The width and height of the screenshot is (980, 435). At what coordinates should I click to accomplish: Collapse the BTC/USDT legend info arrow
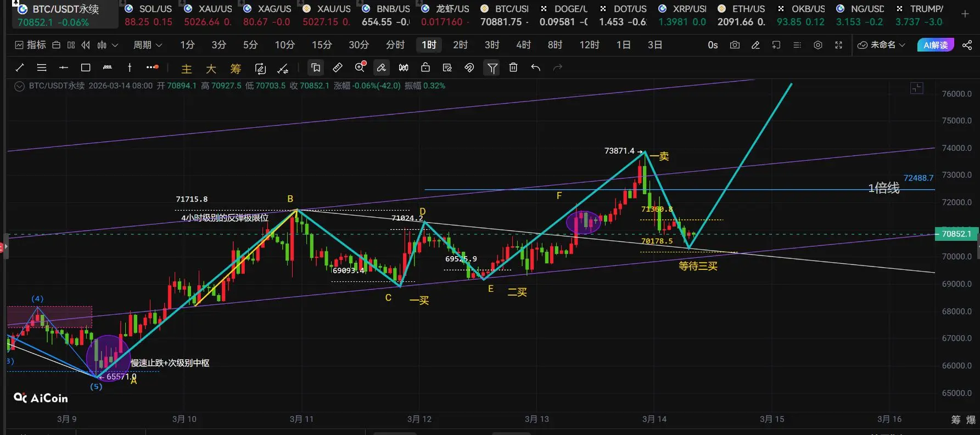(x=19, y=86)
